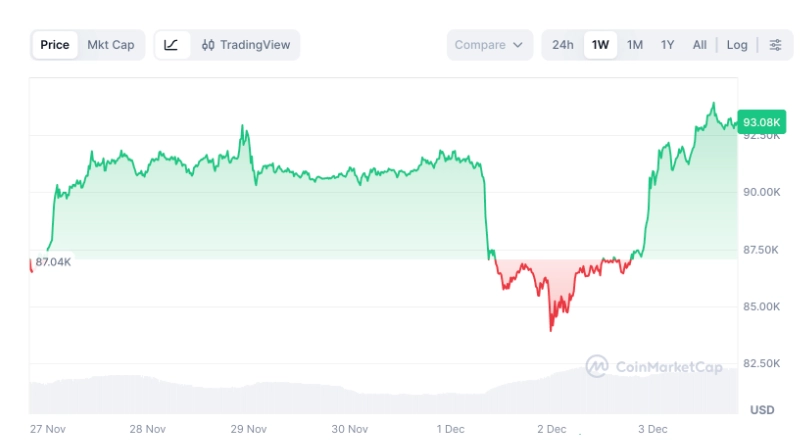Click the CoinMarketCap watermark logo
This screenshot has width=810, height=446.
(654, 367)
